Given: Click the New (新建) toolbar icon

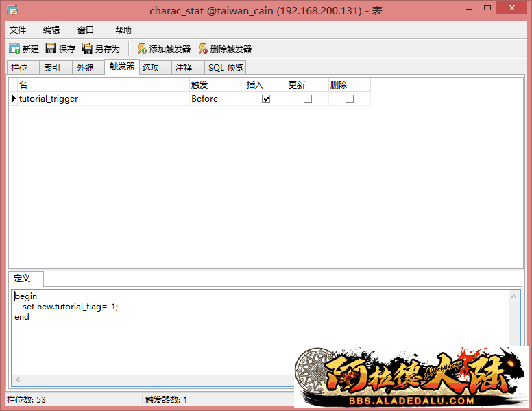Looking at the screenshot, I should coord(14,49).
